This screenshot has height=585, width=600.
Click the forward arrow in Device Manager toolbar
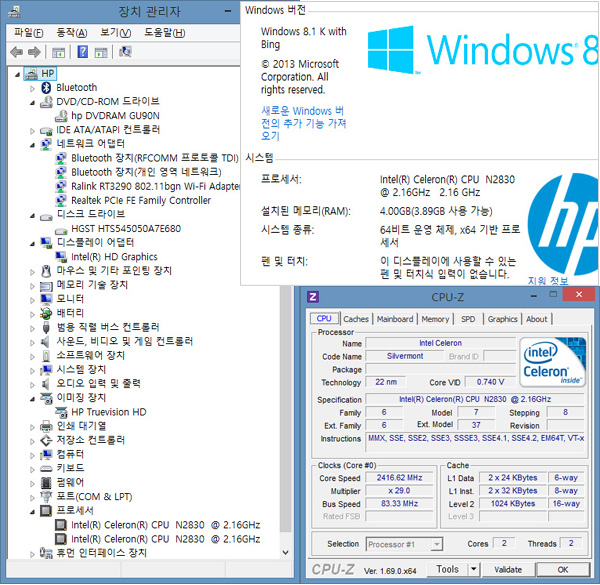pos(34,52)
